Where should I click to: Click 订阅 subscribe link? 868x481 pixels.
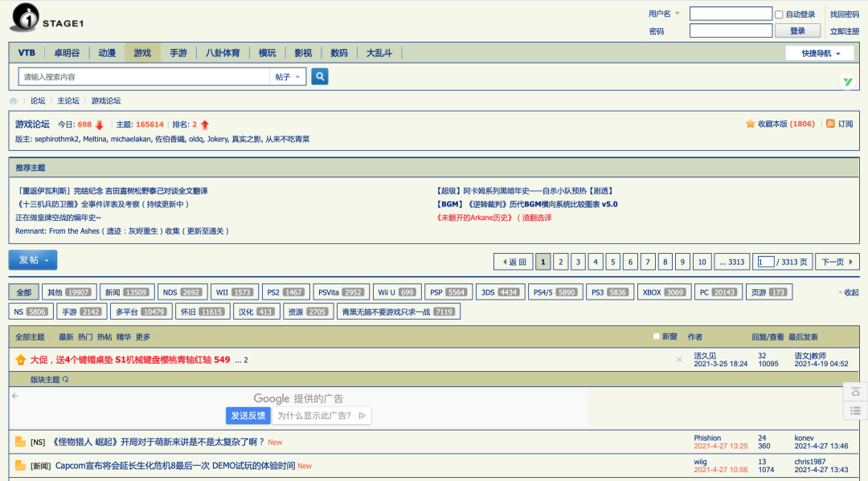[x=845, y=124]
